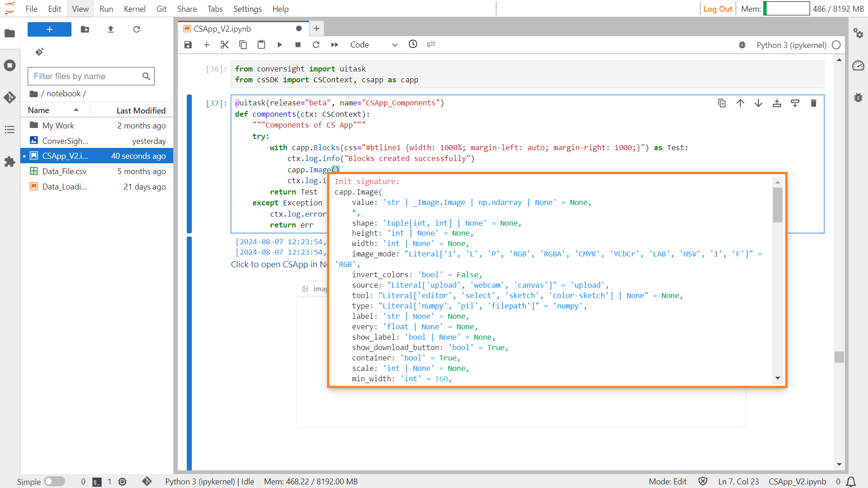Image resolution: width=868 pixels, height=488 pixels.
Task: Select the CSApp_V2.ipynb tab
Action: [243, 29]
